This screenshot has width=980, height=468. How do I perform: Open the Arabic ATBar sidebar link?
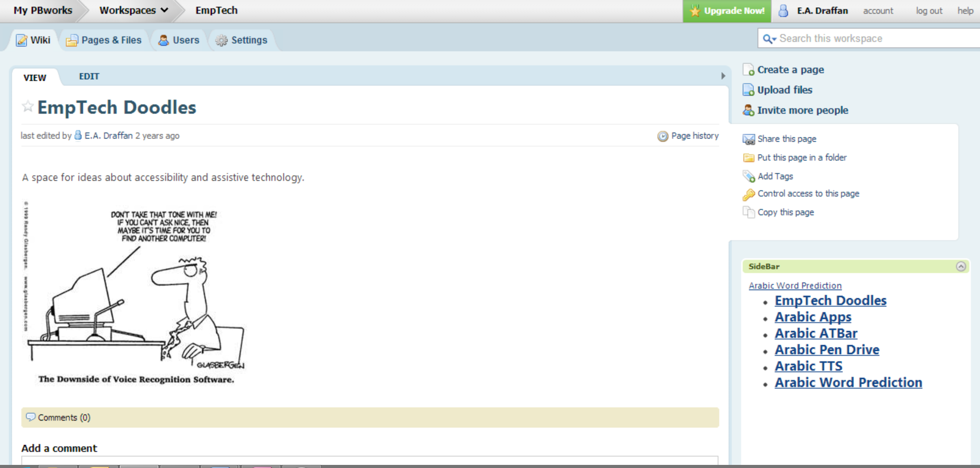[816, 334]
